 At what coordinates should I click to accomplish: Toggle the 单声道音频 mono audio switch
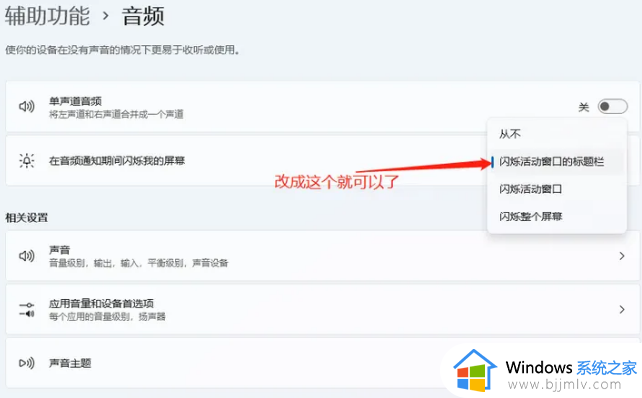[x=613, y=107]
